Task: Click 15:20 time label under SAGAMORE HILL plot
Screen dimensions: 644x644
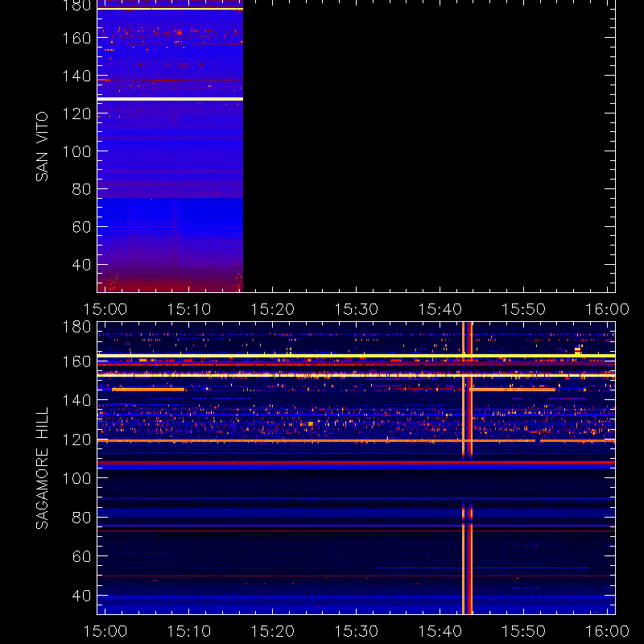Action: pyautogui.click(x=273, y=631)
